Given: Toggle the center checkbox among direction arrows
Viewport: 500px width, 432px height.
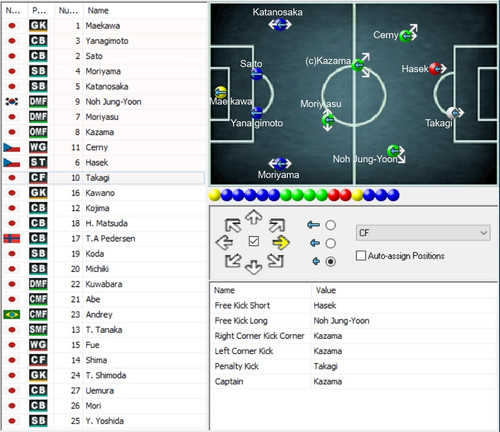Looking at the screenshot, I should tap(254, 241).
